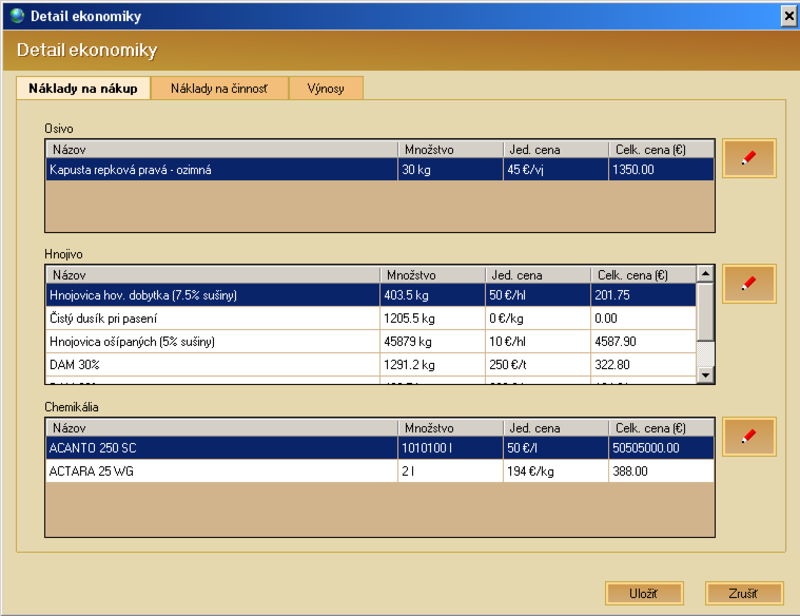The height and width of the screenshot is (616, 800).
Task: Click the 4587.90 total cell
Action: coord(643,341)
